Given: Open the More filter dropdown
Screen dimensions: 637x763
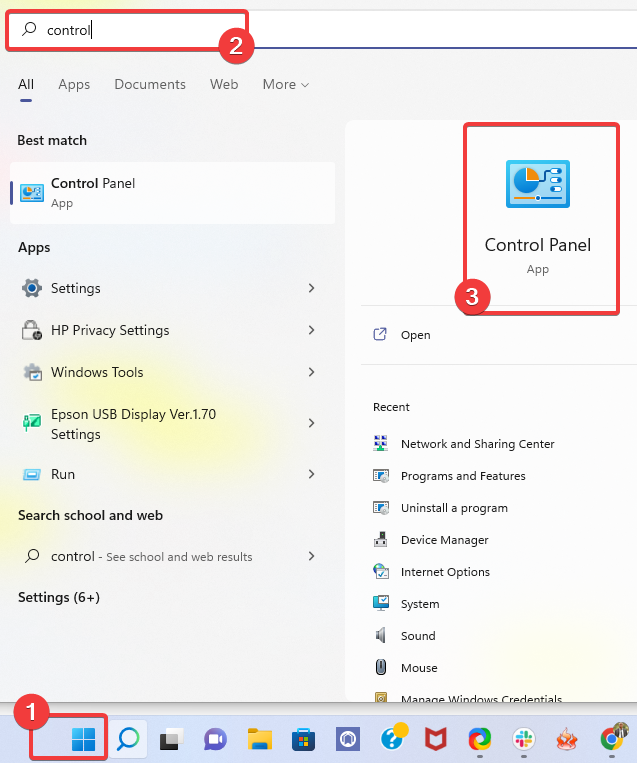Looking at the screenshot, I should pos(286,85).
